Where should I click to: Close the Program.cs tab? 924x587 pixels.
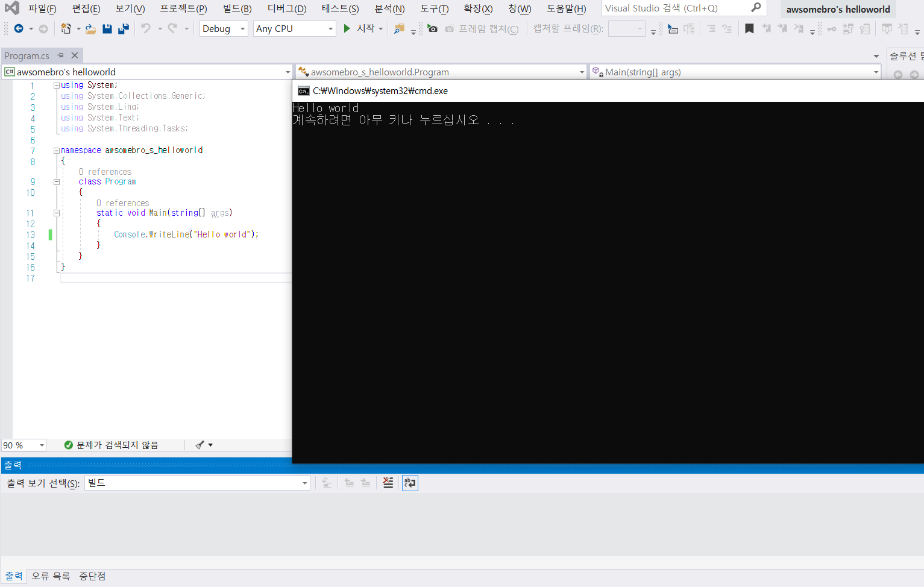click(75, 55)
